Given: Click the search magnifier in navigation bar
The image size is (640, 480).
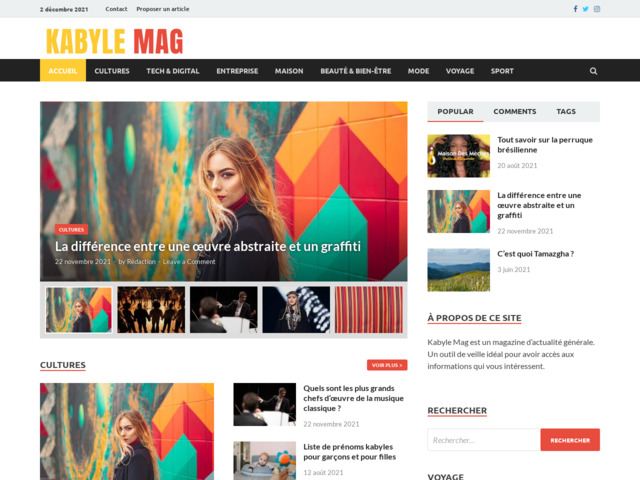Looking at the screenshot, I should tap(593, 71).
